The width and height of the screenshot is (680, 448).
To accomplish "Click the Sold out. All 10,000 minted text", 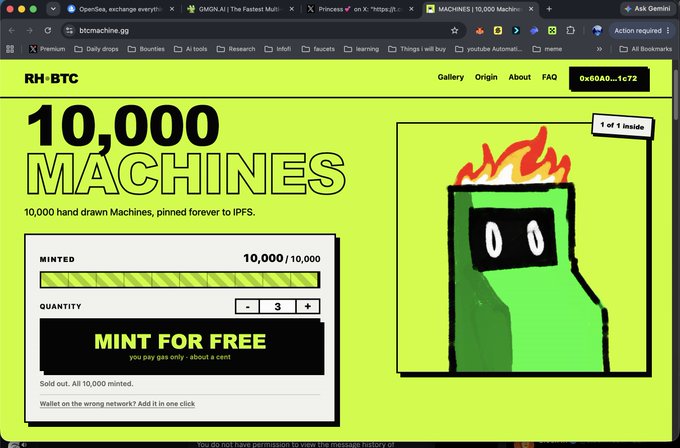I will tap(86, 384).
